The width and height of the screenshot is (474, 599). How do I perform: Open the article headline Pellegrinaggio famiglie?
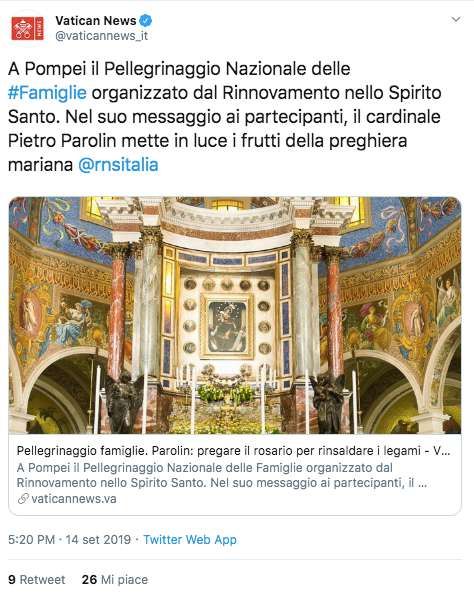[x=233, y=451]
